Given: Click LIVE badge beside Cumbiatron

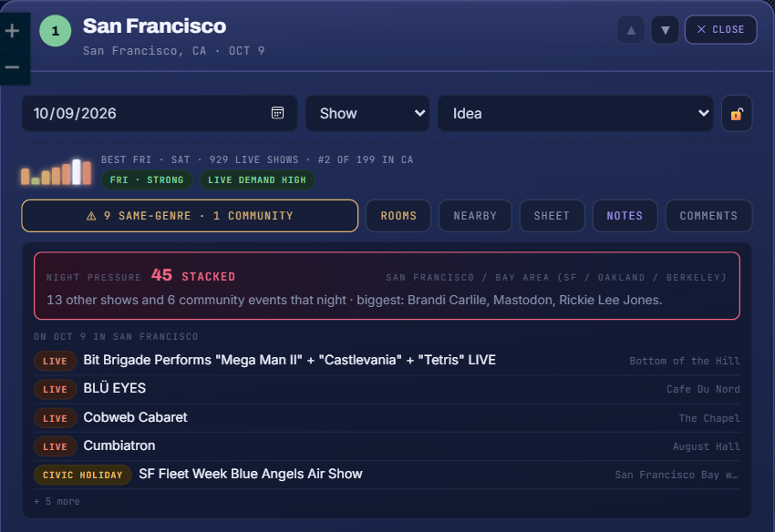Looking at the screenshot, I should [x=55, y=446].
